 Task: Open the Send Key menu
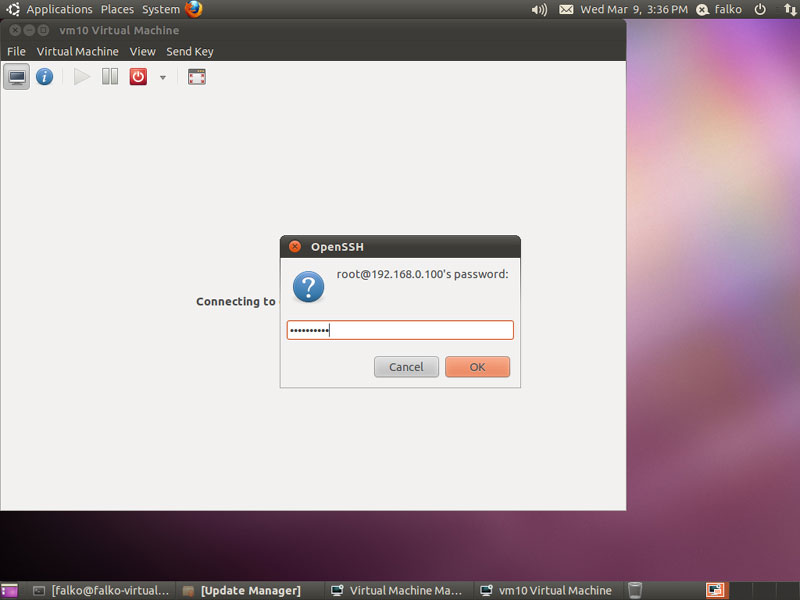[x=190, y=52]
